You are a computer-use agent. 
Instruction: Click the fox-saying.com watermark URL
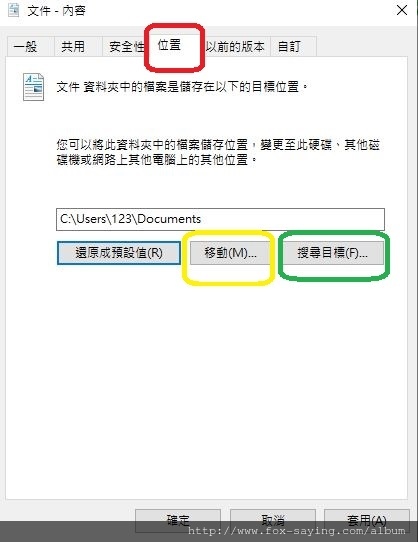click(x=296, y=530)
